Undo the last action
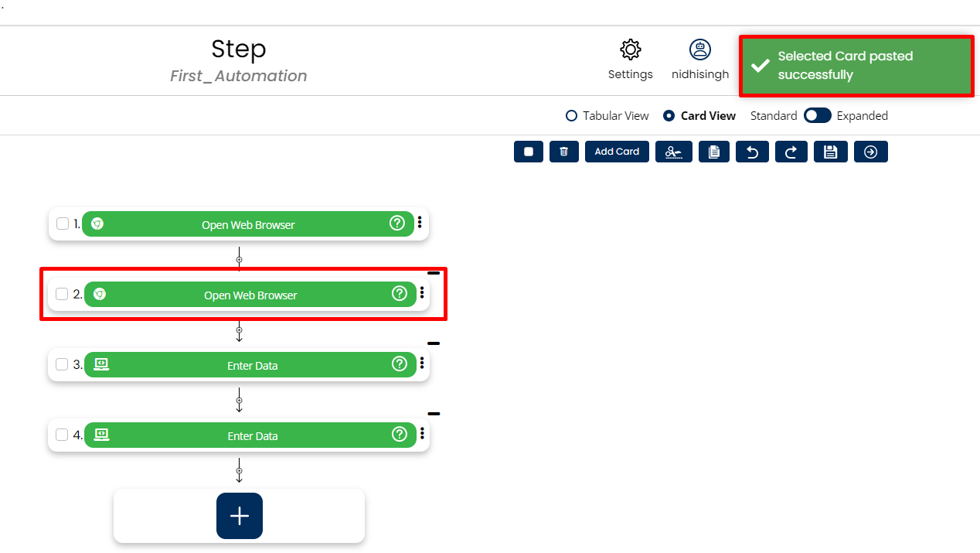 [752, 152]
